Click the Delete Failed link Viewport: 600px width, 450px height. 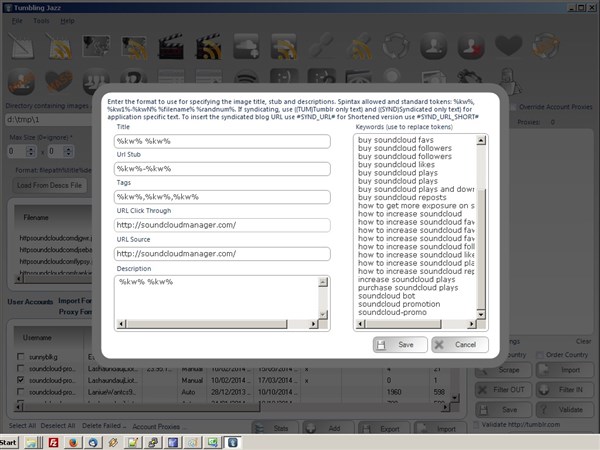(x=104, y=426)
